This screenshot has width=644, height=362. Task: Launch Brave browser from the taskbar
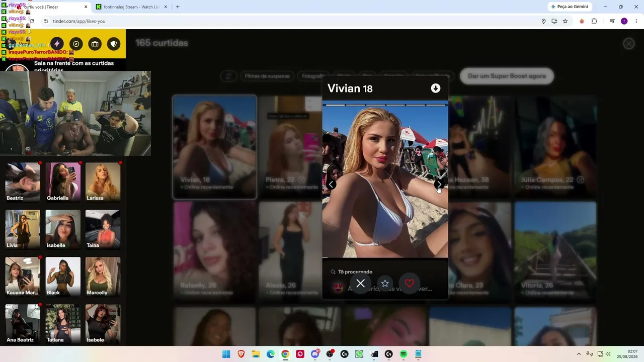(241, 354)
